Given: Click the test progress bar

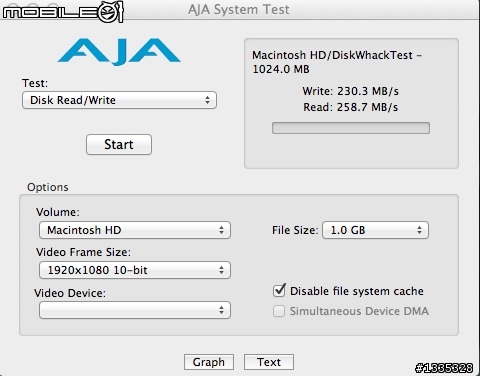Looking at the screenshot, I should click(351, 128).
